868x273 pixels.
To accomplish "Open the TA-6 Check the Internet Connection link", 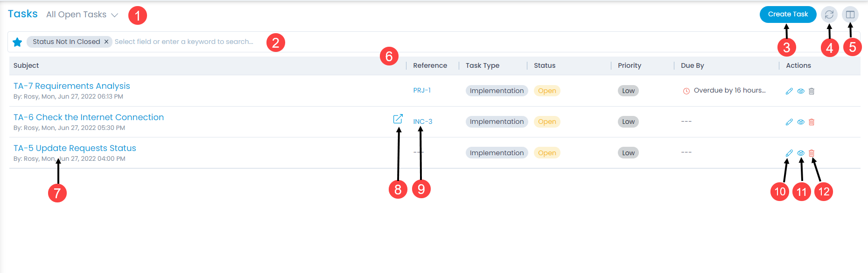I will click(89, 117).
